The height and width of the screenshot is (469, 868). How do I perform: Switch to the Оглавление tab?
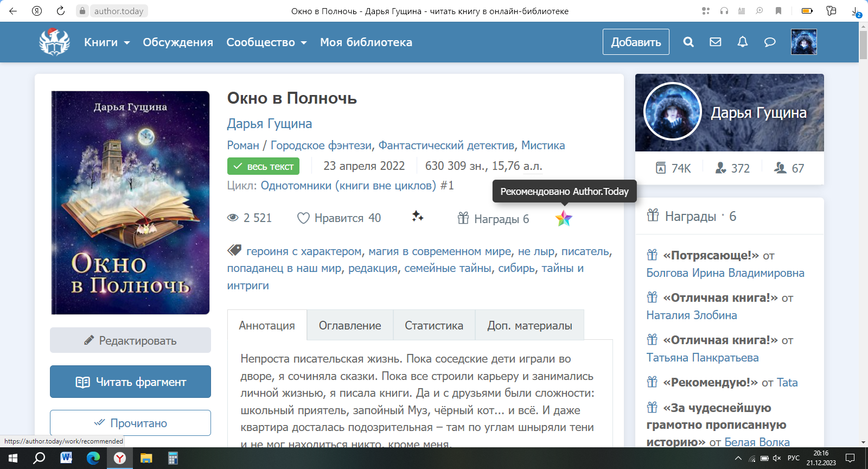click(x=350, y=325)
